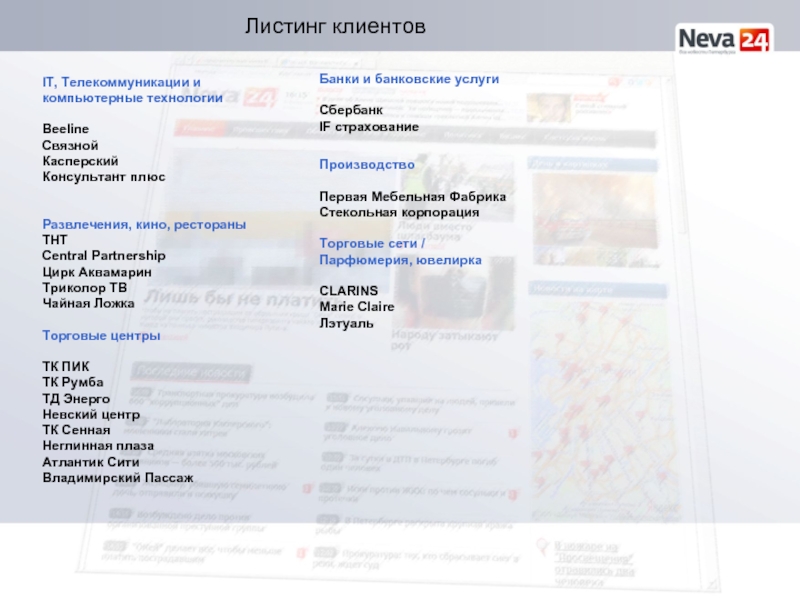The width and height of the screenshot is (800, 600).
Task: Click "Стекольная корпорация" entry
Action: click(x=399, y=212)
